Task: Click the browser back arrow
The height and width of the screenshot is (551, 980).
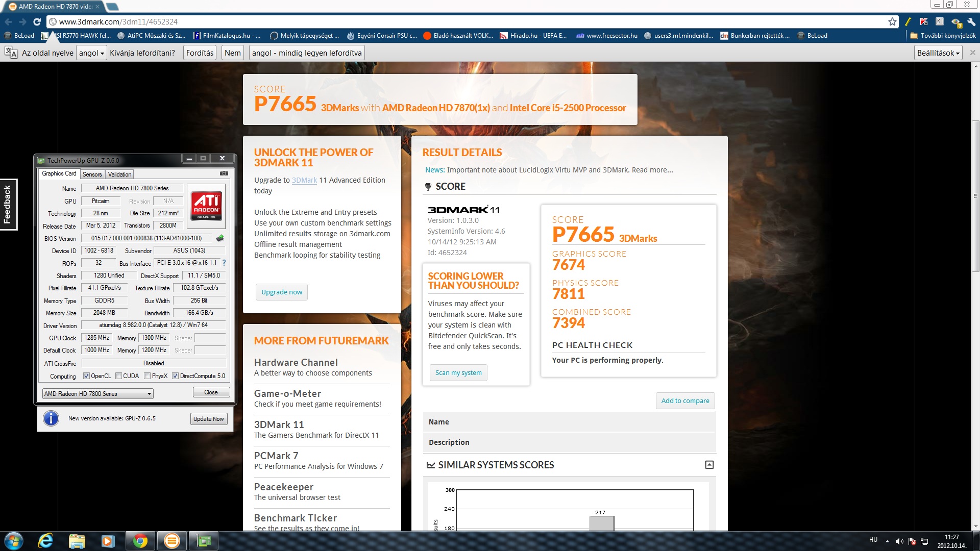Action: 8,22
